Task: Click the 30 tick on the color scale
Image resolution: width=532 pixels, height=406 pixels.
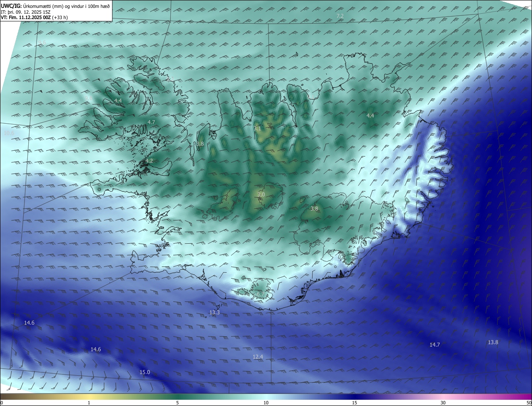Action: coord(443,403)
